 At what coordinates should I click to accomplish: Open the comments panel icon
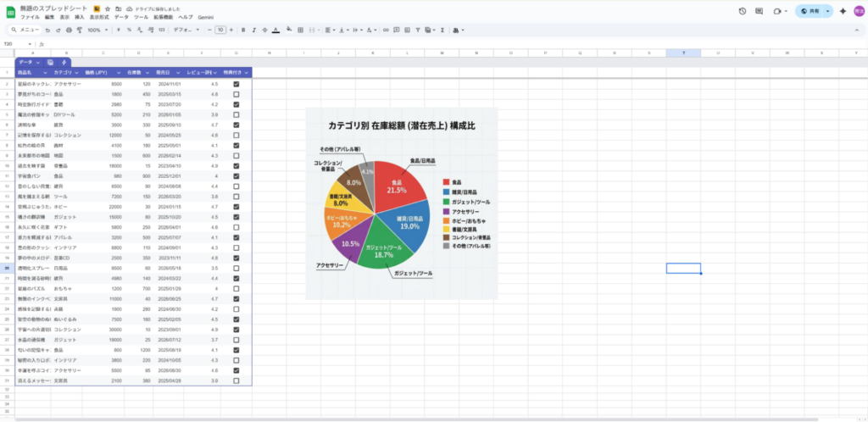coord(760,11)
